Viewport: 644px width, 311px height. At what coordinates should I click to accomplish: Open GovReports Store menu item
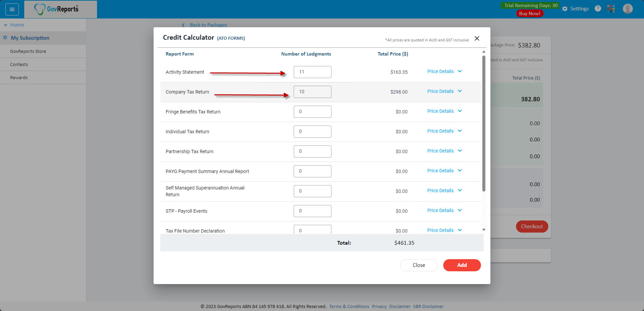click(x=28, y=51)
